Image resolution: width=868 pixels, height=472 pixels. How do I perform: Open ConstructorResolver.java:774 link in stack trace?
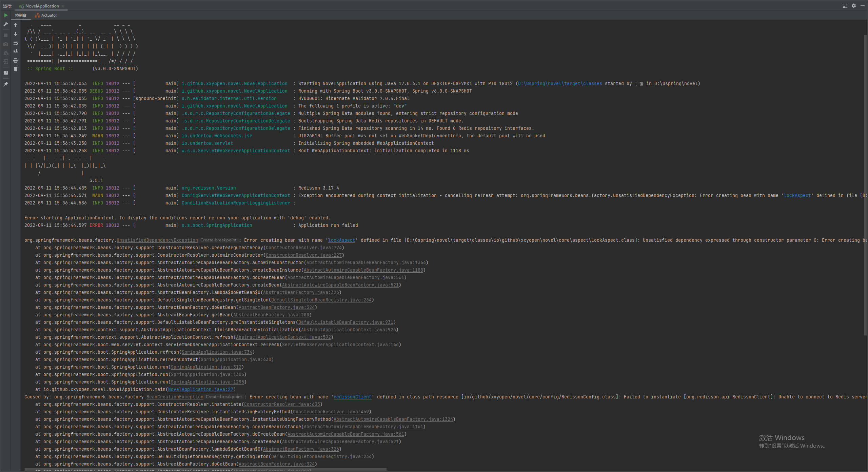[303, 248]
